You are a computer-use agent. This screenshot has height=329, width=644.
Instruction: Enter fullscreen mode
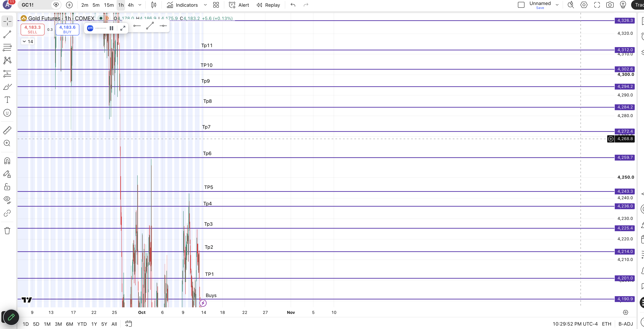(x=597, y=5)
